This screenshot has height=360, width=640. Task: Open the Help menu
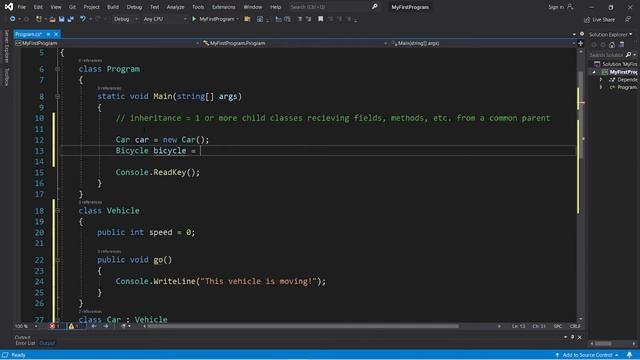pos(276,7)
